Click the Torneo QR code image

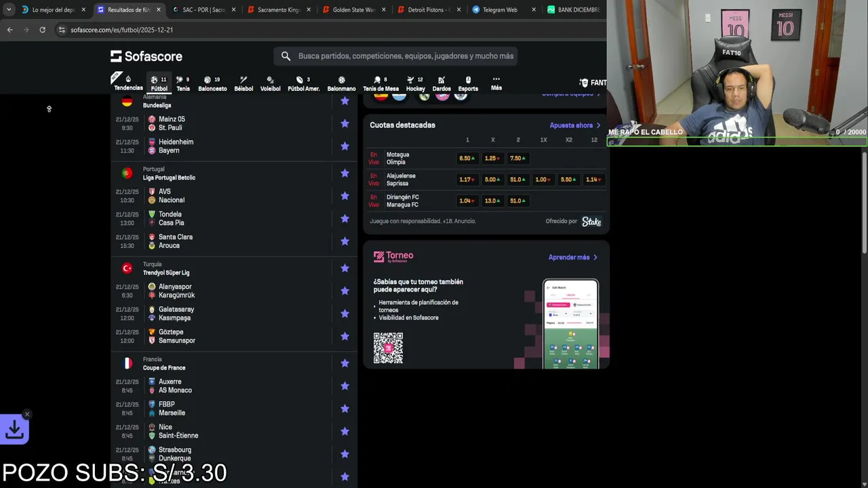click(x=388, y=348)
